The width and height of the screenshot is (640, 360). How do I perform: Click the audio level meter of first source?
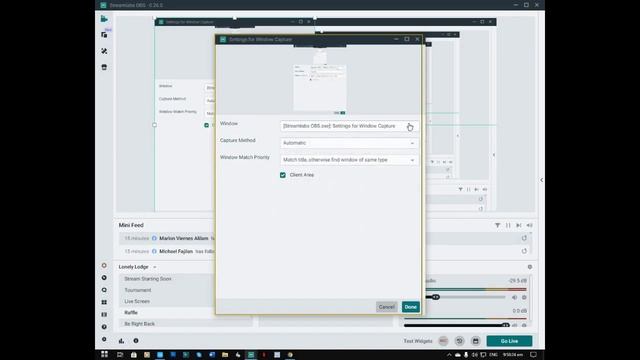476,289
